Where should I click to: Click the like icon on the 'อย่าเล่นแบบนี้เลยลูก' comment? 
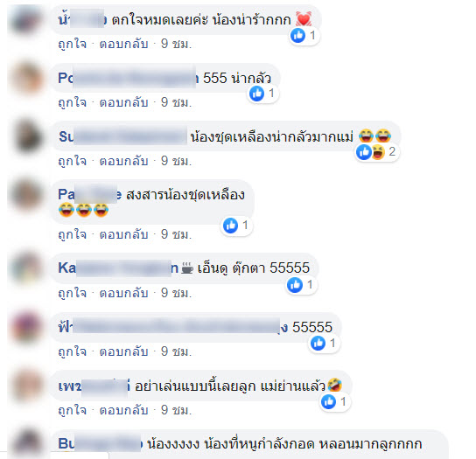[328, 401]
